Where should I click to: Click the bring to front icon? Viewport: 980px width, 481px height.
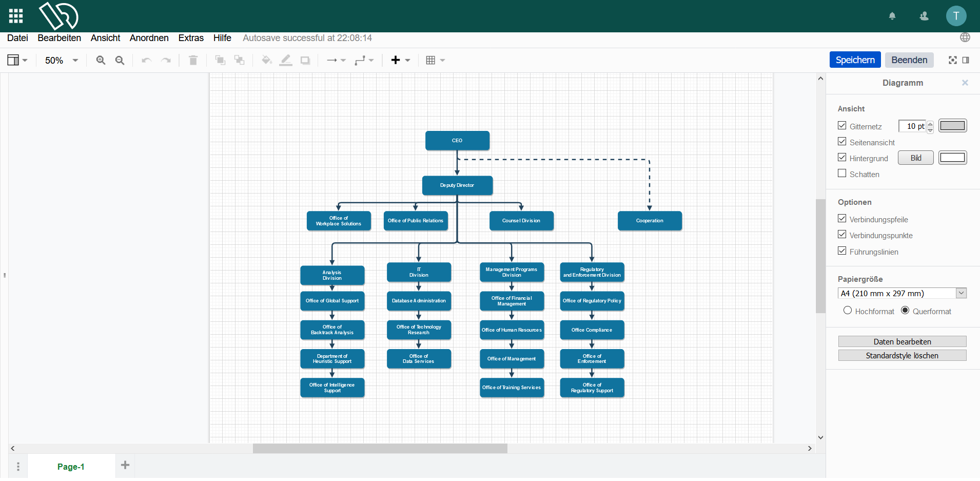click(220, 60)
